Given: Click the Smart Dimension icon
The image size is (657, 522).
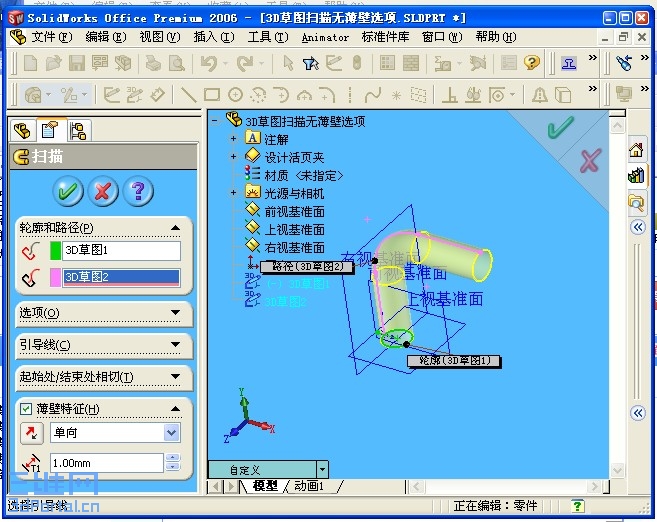Looking at the screenshot, I should (158, 95).
